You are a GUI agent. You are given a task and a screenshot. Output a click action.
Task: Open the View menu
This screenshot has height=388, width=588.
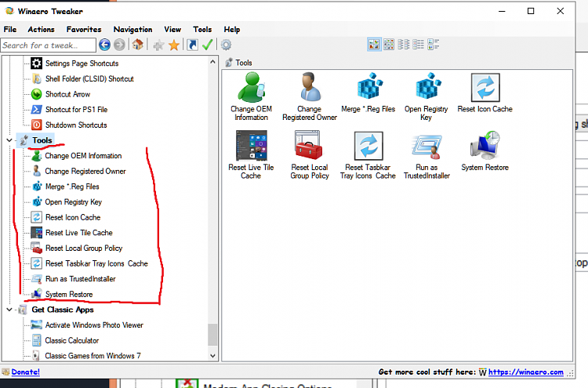172,29
